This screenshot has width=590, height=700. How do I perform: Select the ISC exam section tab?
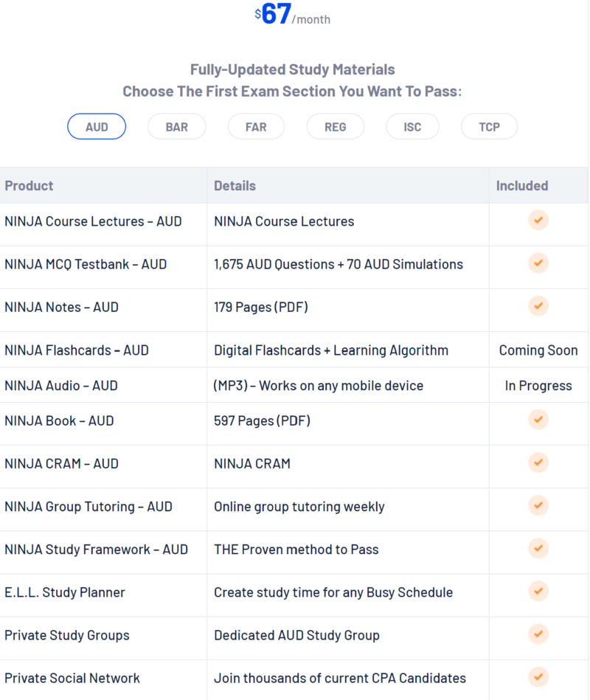click(x=412, y=127)
